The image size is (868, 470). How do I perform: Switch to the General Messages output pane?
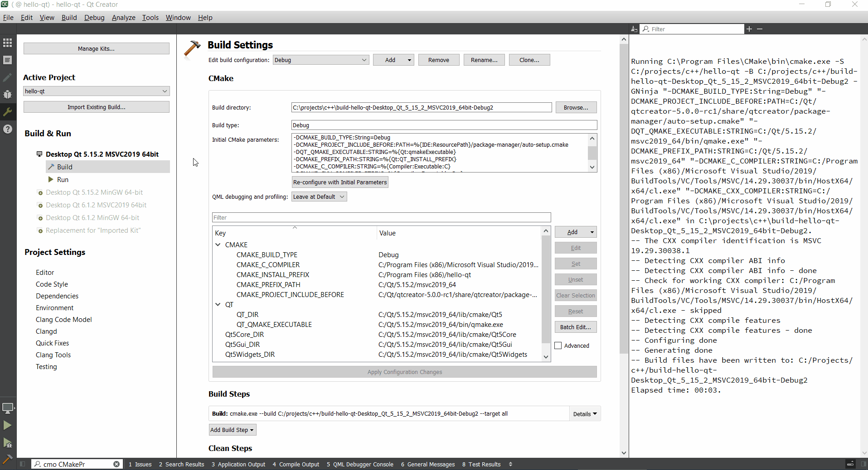coord(427,464)
